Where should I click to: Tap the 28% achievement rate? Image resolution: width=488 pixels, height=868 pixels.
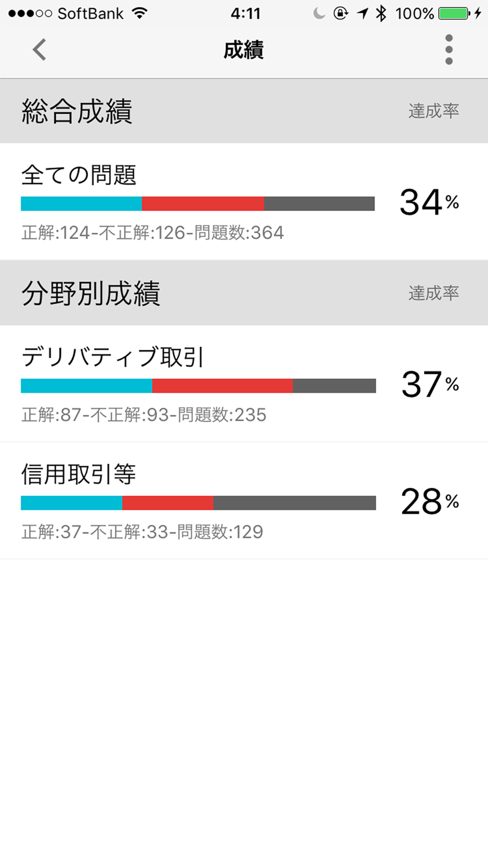point(429,501)
